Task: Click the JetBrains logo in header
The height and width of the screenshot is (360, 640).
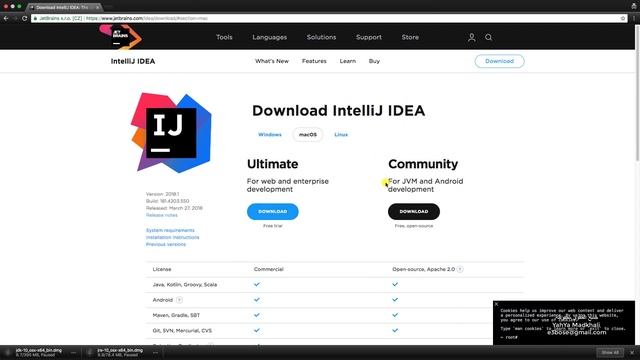Action: click(x=120, y=37)
